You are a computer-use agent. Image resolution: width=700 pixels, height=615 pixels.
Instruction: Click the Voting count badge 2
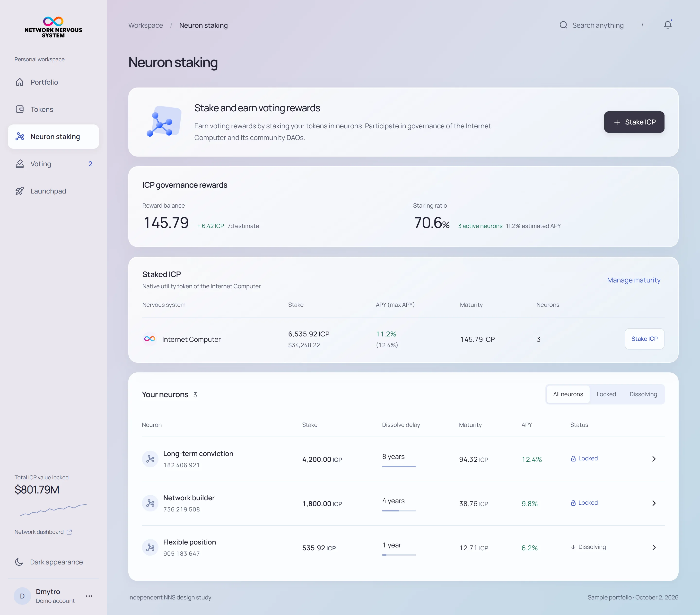[90, 164]
